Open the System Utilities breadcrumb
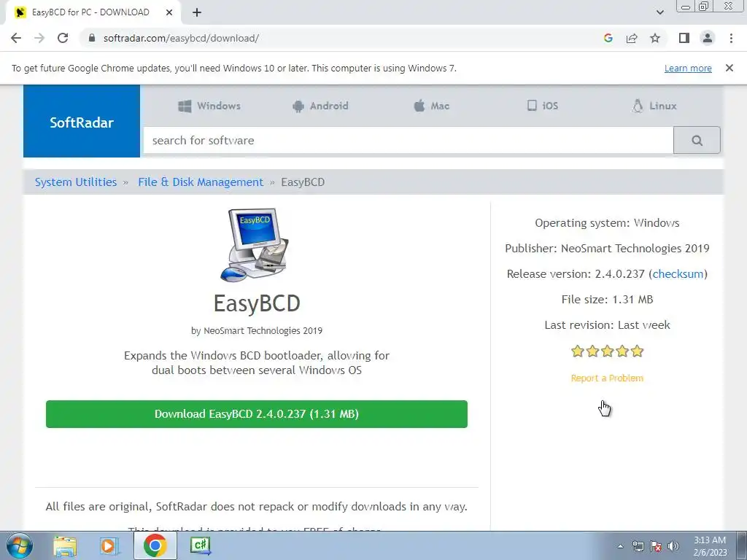The height and width of the screenshot is (560, 747). [76, 182]
